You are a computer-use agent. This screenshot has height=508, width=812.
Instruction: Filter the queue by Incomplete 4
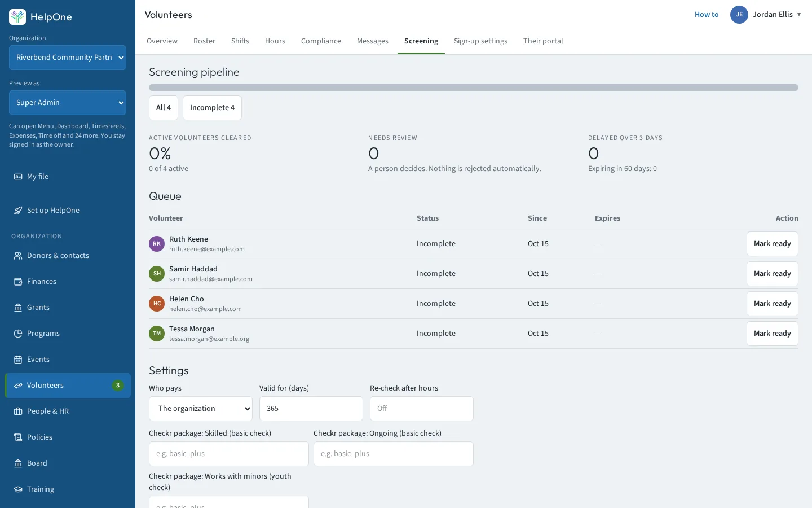(x=212, y=108)
